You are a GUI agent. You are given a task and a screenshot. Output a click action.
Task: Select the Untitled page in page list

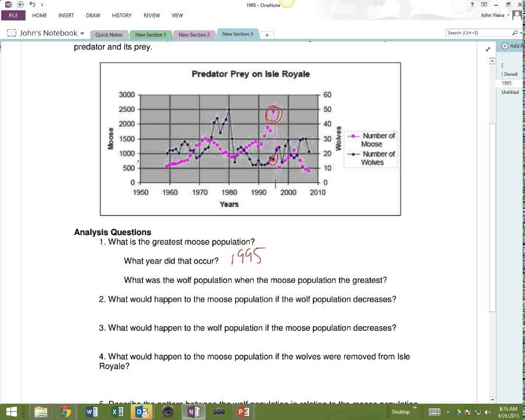pyautogui.click(x=510, y=92)
